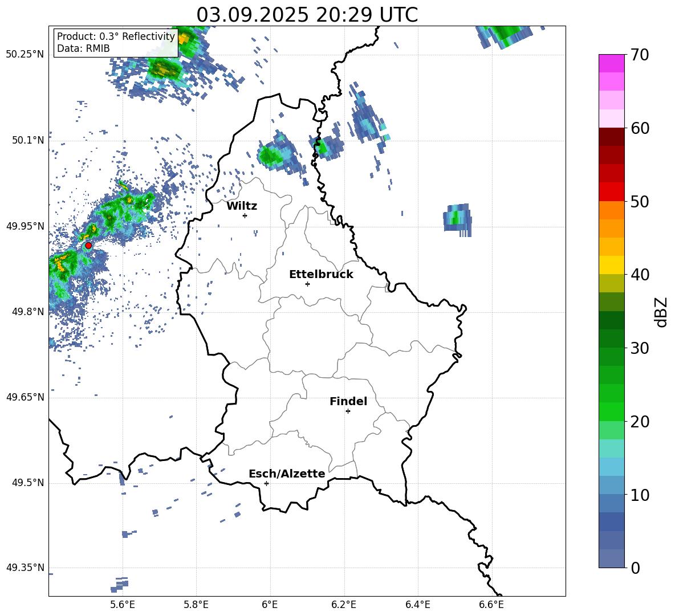Click the 40 value on the colorbar

[x=639, y=275]
